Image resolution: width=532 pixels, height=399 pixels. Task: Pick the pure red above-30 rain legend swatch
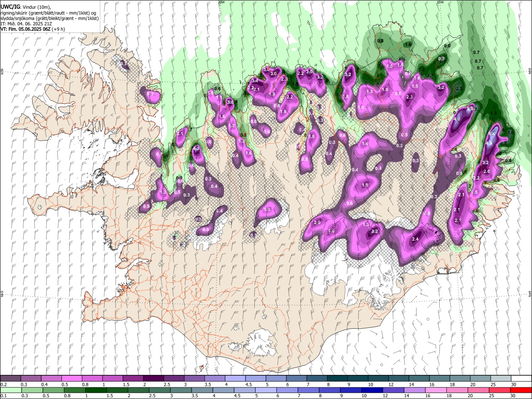[x=521, y=390]
